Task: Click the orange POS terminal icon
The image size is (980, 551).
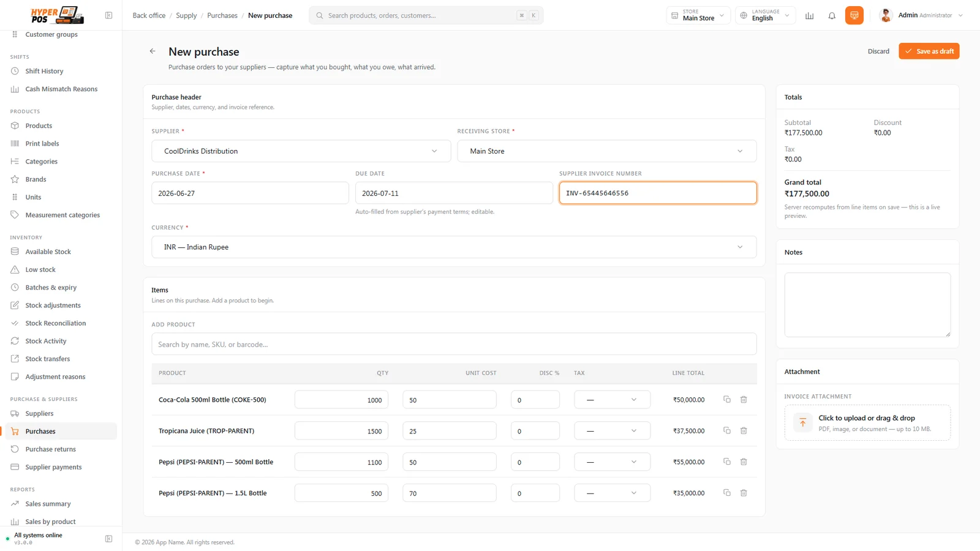Action: coord(854,15)
